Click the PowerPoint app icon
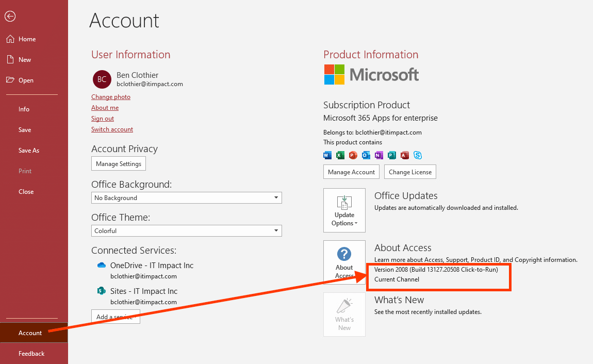The width and height of the screenshot is (593, 364). pos(353,155)
